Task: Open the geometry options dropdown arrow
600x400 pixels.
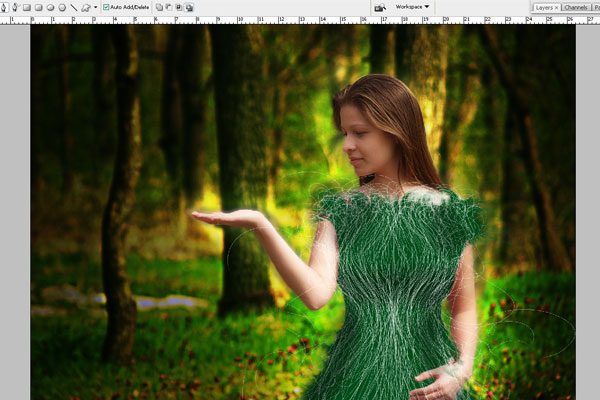Action: click(x=95, y=7)
